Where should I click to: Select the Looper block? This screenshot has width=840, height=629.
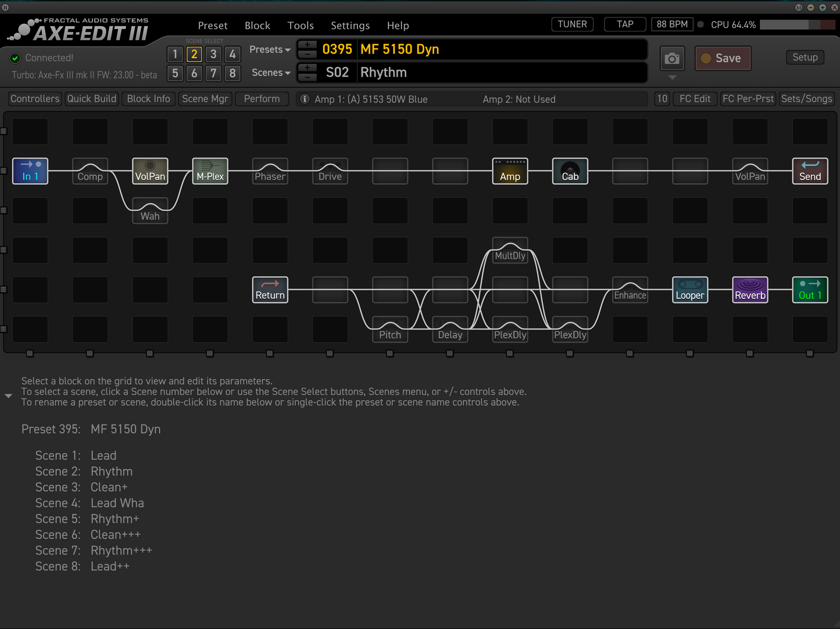pyautogui.click(x=690, y=290)
